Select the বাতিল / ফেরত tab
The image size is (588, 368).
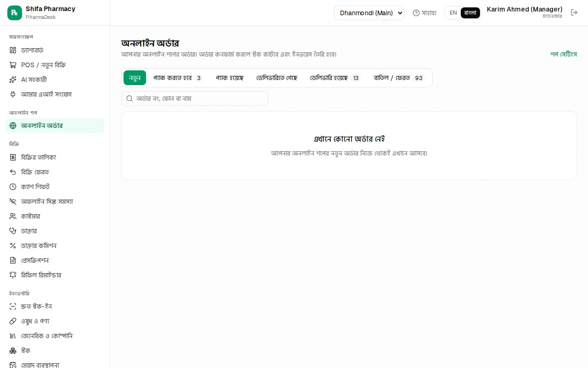click(399, 78)
